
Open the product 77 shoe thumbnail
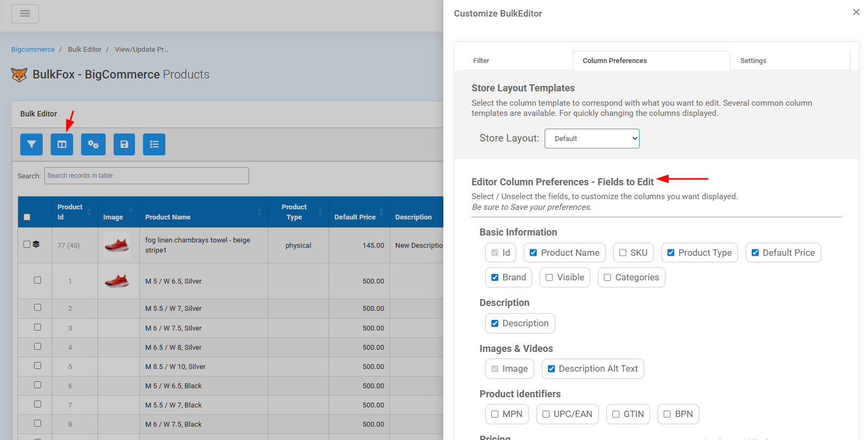117,245
